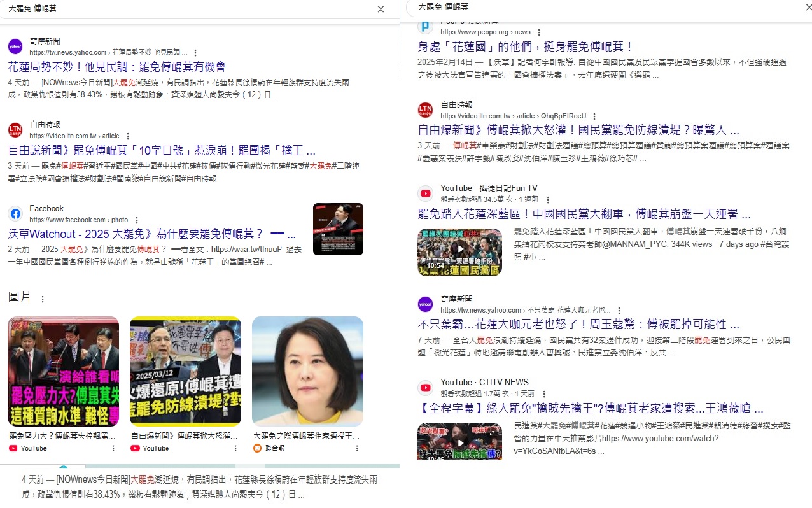Screen dimensions: 812x508
Task: Open more options for QhqBpEIRoeU ltn result
Action: (x=594, y=116)
